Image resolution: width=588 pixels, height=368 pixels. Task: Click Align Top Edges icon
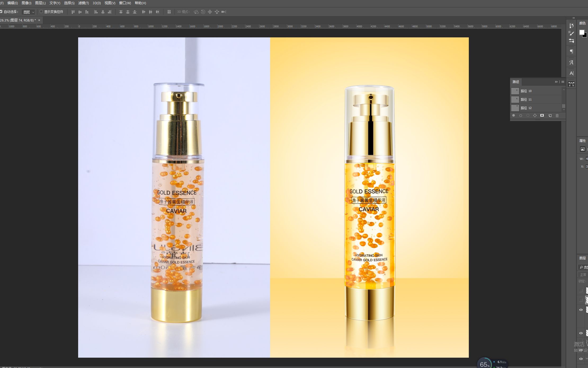(73, 12)
